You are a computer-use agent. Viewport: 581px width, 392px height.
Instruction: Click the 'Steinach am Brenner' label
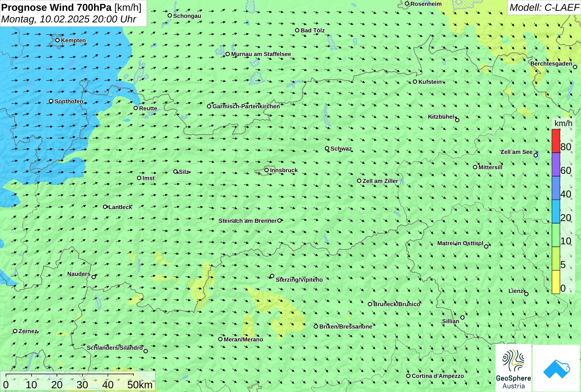tap(247, 221)
